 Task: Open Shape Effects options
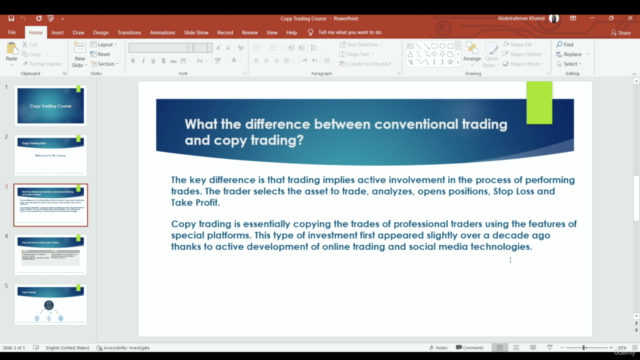pos(524,64)
